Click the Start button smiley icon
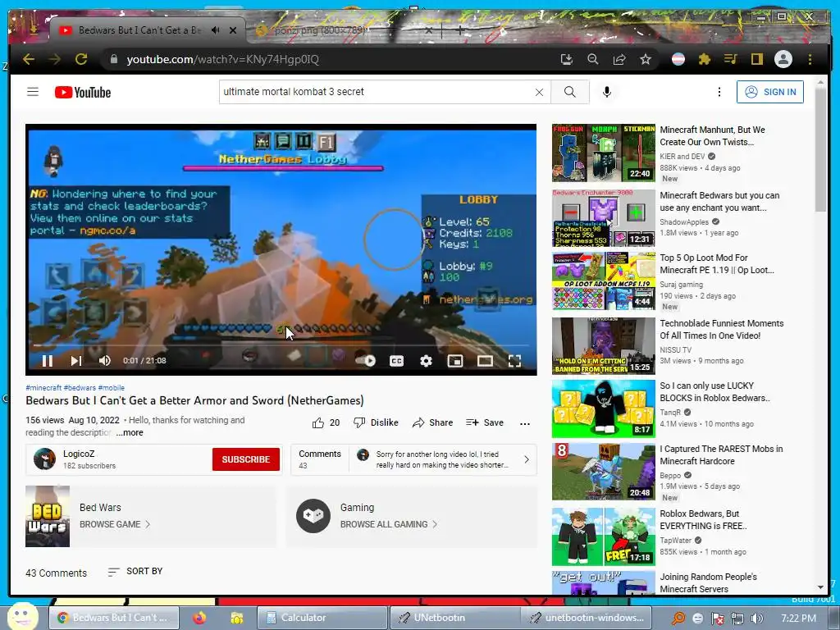The width and height of the screenshot is (840, 630). tap(22, 617)
